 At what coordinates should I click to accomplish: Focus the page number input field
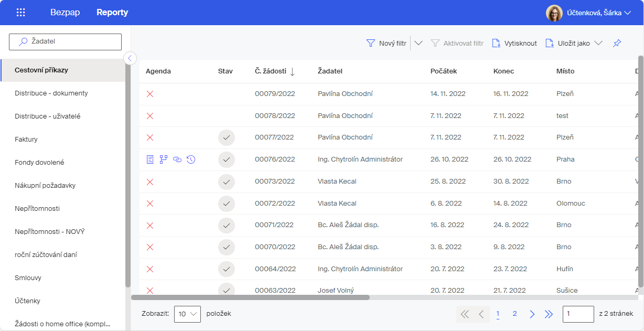578,314
